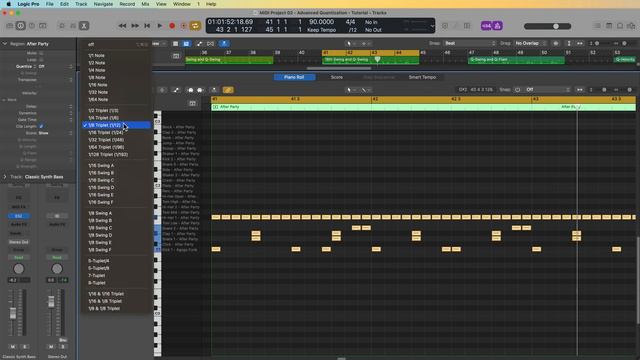This screenshot has width=640, height=360.
Task: Click the pan knob on Classic Synth Bass
Action: 18,269
